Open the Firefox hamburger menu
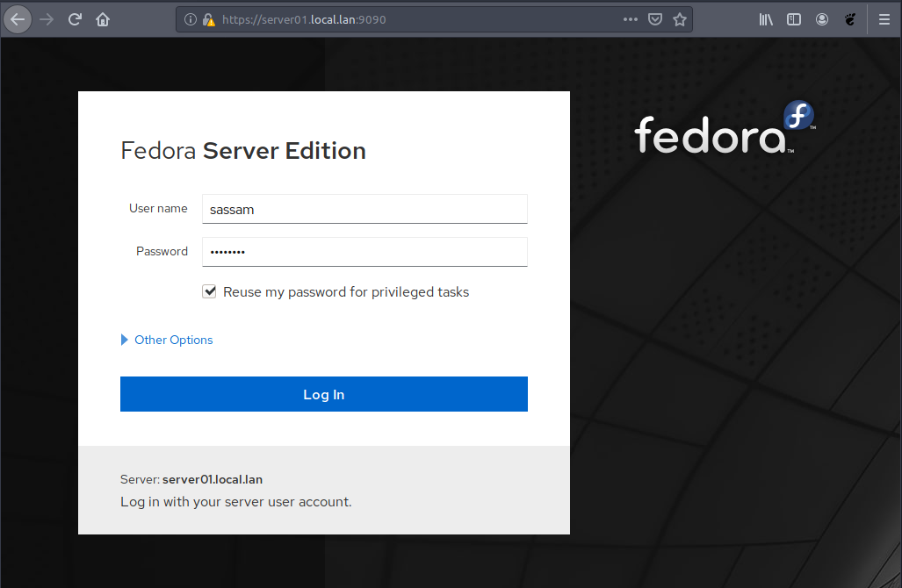The width and height of the screenshot is (902, 588). 884,19
